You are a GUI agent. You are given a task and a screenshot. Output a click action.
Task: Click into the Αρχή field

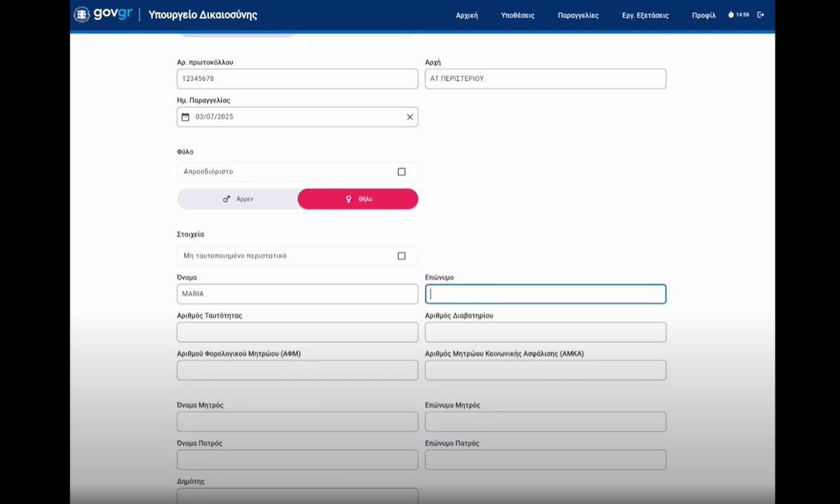[x=545, y=79]
